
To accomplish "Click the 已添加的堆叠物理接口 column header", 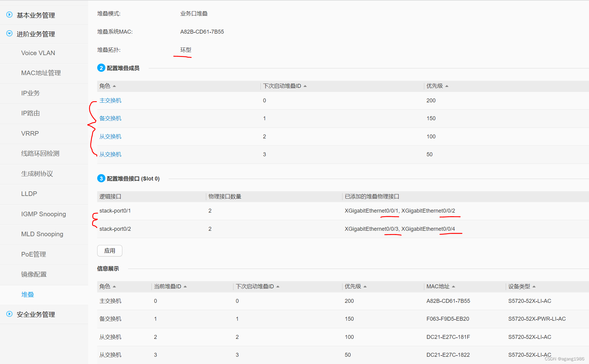I will click(372, 197).
